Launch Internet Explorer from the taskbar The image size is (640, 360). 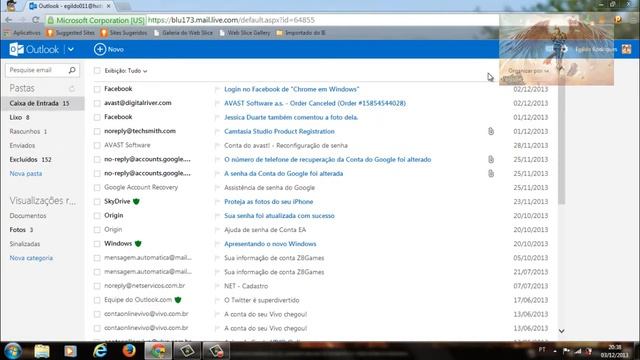point(100,351)
